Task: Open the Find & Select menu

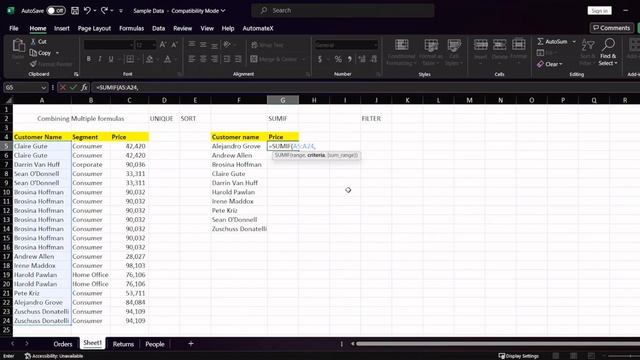Action: [x=608, y=52]
